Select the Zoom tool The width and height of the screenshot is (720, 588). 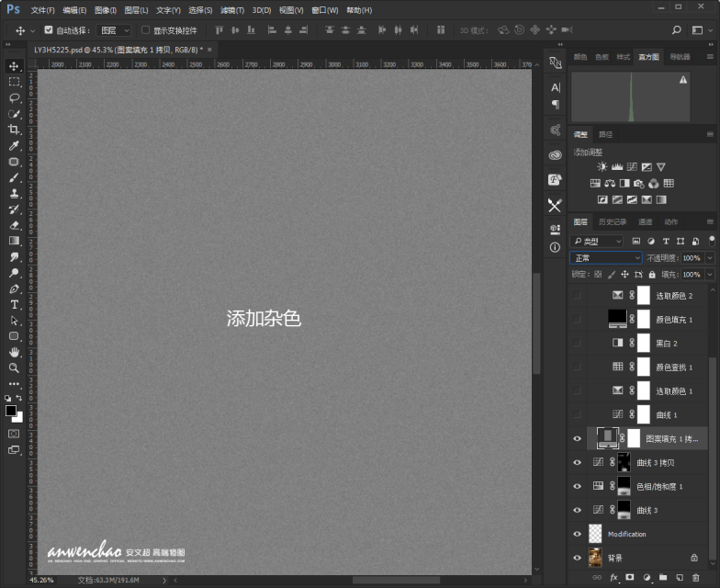click(x=14, y=367)
